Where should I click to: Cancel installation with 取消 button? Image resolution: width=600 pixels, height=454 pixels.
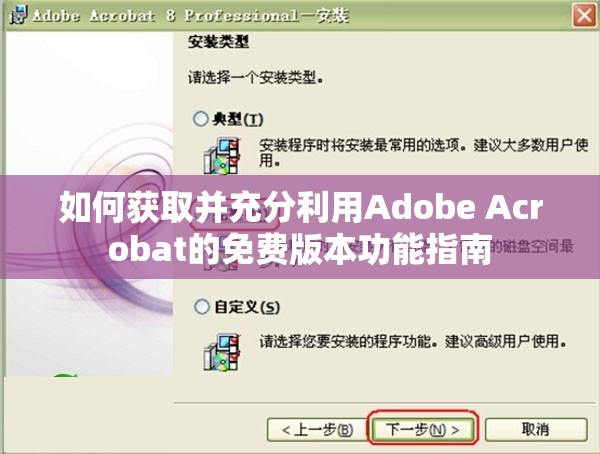click(x=536, y=430)
